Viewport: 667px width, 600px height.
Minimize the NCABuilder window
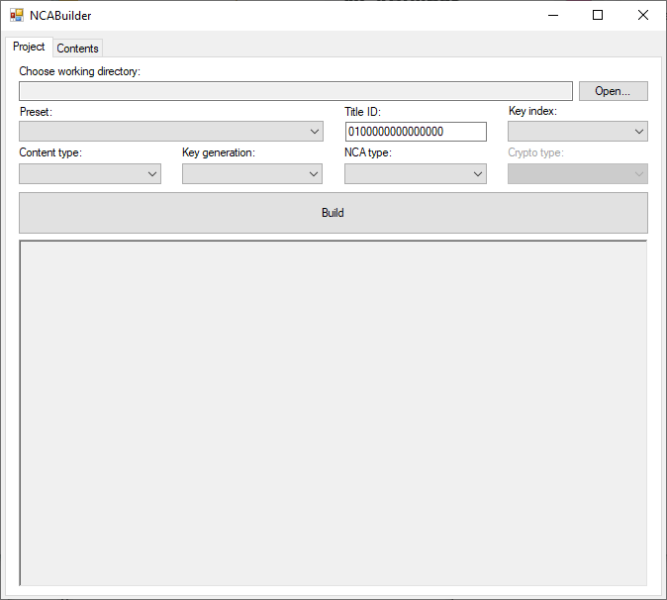(553, 15)
